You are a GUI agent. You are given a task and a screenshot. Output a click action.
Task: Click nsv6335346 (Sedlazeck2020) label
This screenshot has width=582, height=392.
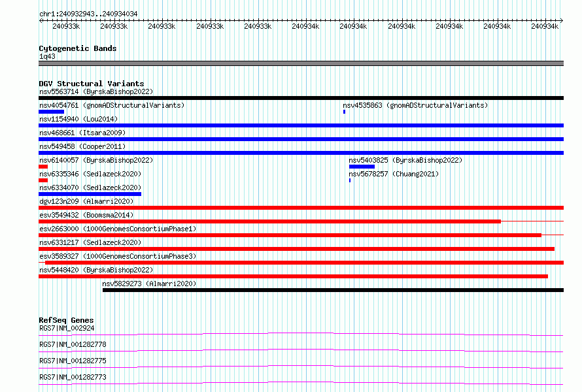pos(90,174)
